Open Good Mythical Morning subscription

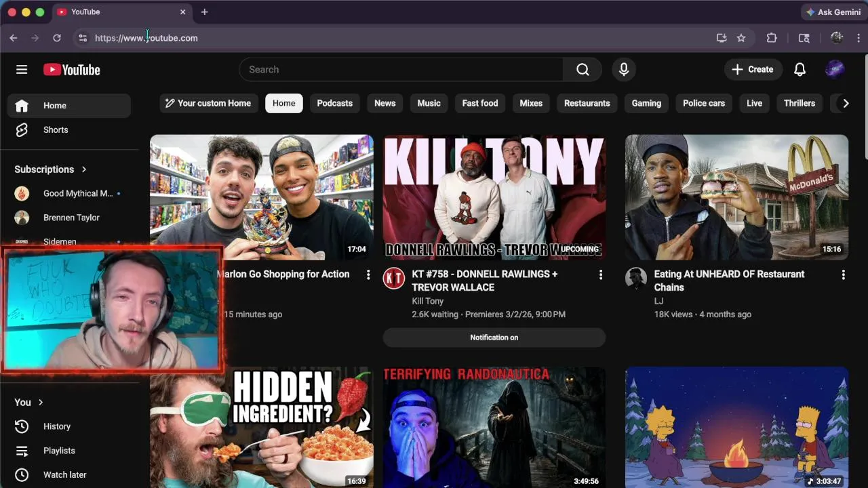[x=69, y=193]
